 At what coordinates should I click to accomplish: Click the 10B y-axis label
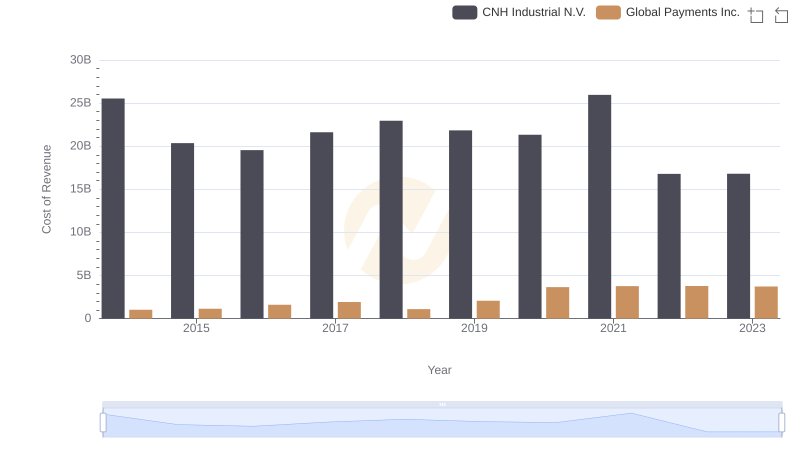pyautogui.click(x=81, y=232)
